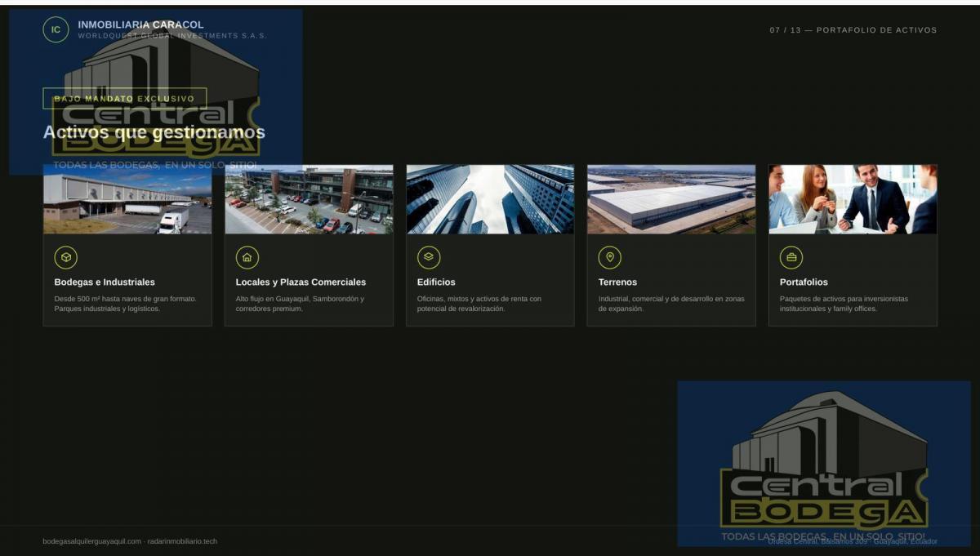Screen dimensions: 980x556
Task: Click the 07 / 13 — PORTAFOLIO DE ACTIVOS label
Action: 853,30
